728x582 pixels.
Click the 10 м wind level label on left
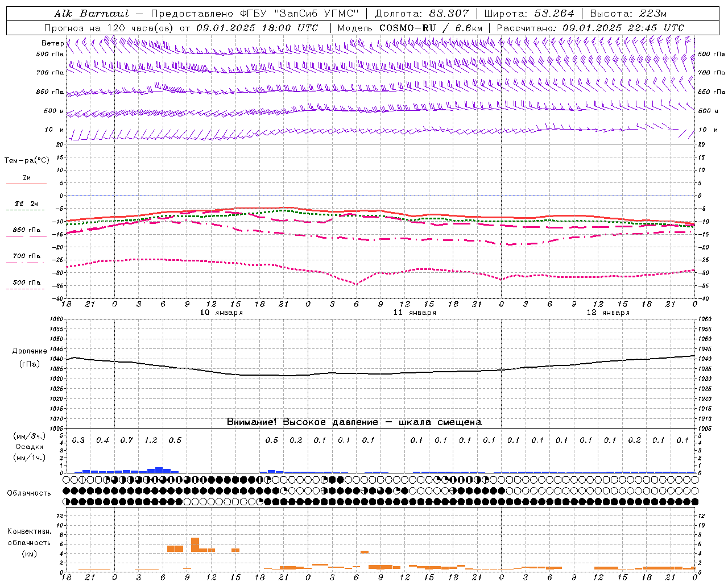(x=55, y=130)
